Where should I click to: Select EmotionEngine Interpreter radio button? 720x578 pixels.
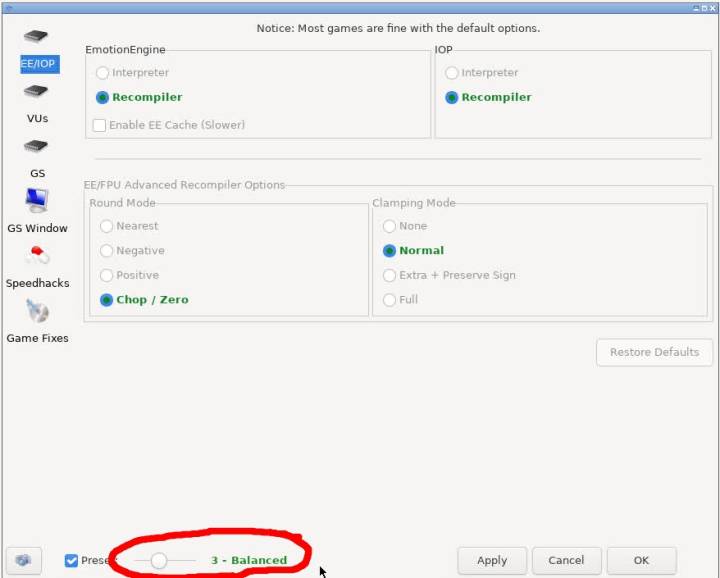pos(102,73)
